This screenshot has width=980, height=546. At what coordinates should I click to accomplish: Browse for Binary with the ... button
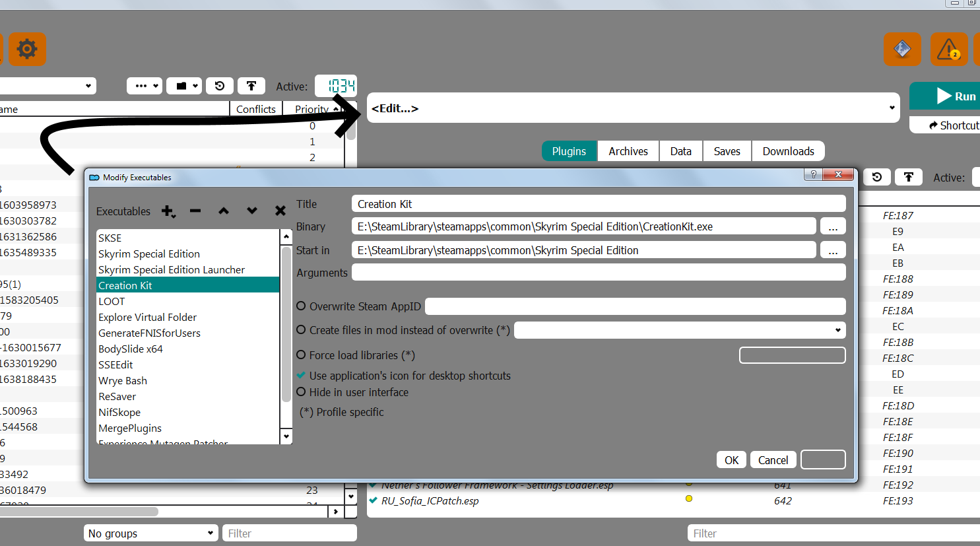(x=833, y=226)
